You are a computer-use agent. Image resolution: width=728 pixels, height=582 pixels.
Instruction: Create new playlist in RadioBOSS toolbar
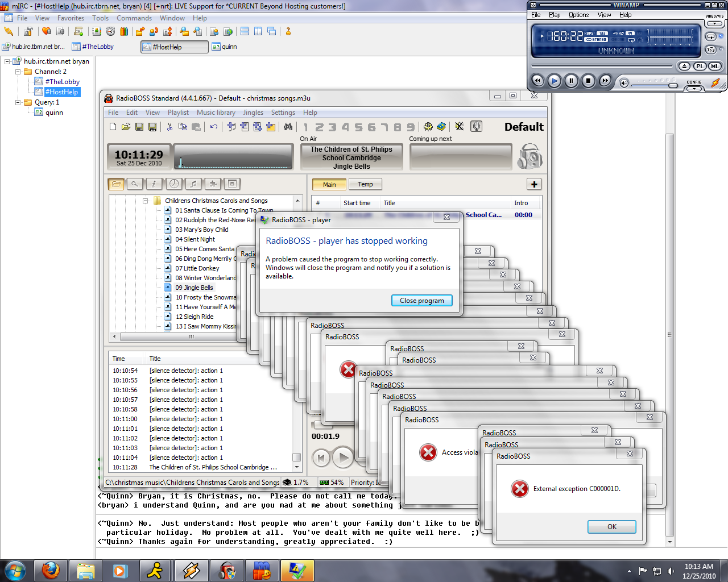(113, 127)
